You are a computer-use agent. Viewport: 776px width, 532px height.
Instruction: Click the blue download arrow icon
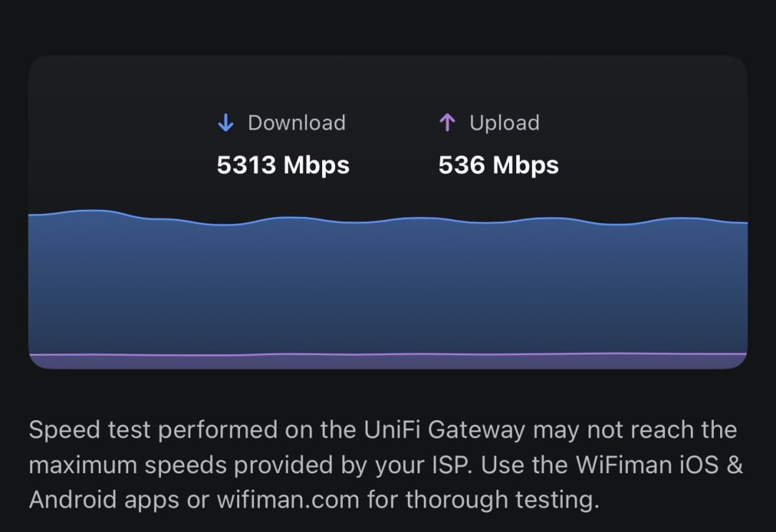(225, 123)
